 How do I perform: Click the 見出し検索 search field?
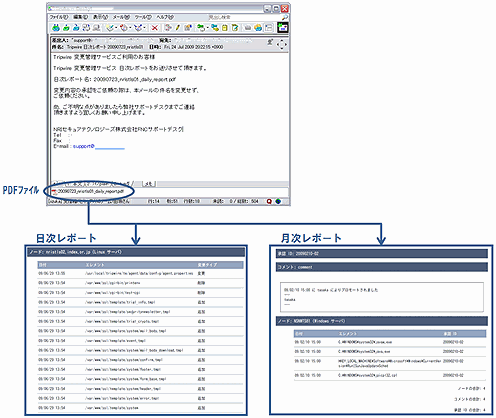click(244, 17)
